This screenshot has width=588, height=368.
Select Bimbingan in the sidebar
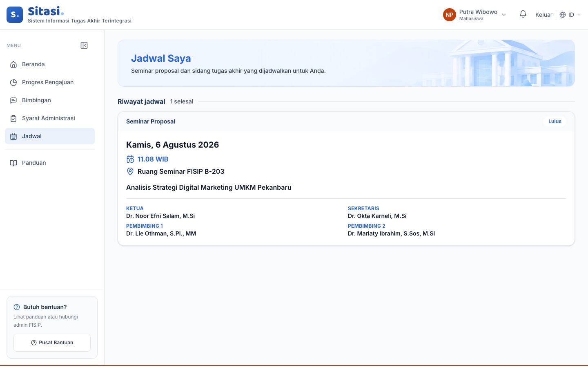point(50,100)
